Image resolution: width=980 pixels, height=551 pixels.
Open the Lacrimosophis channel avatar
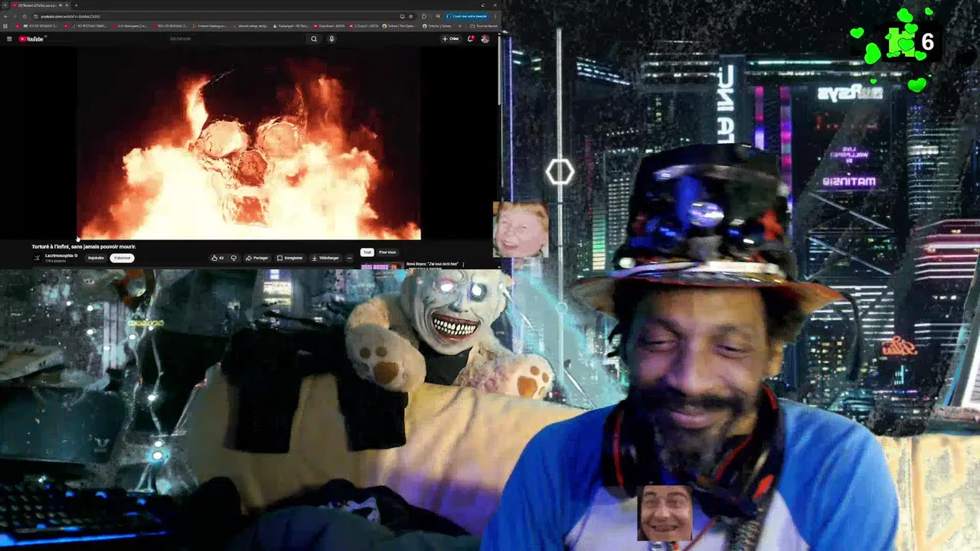(36, 258)
